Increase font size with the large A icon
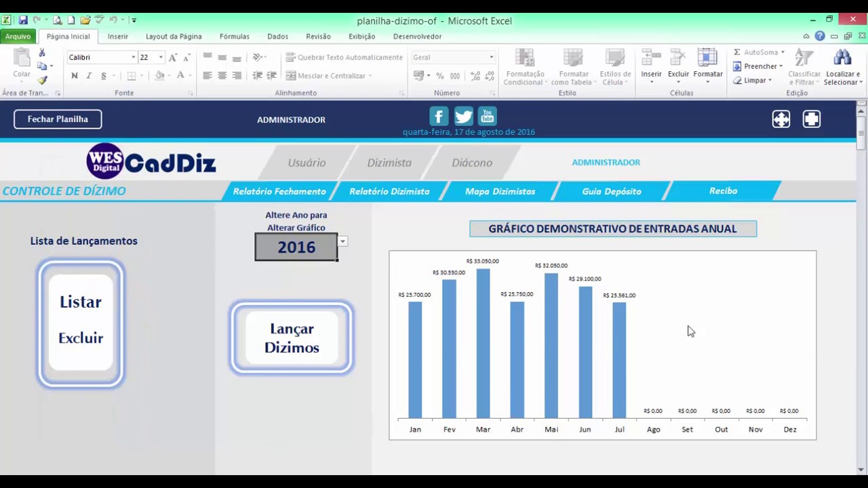The width and height of the screenshot is (868, 488). (173, 58)
